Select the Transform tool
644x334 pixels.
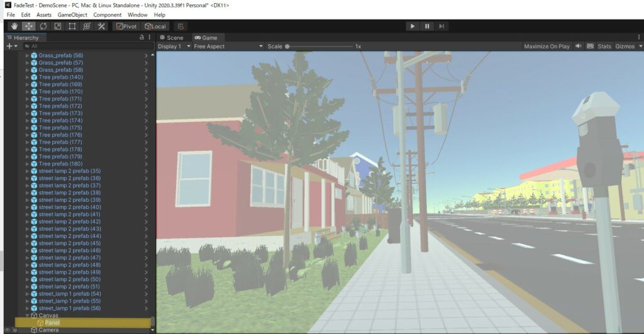coord(86,26)
